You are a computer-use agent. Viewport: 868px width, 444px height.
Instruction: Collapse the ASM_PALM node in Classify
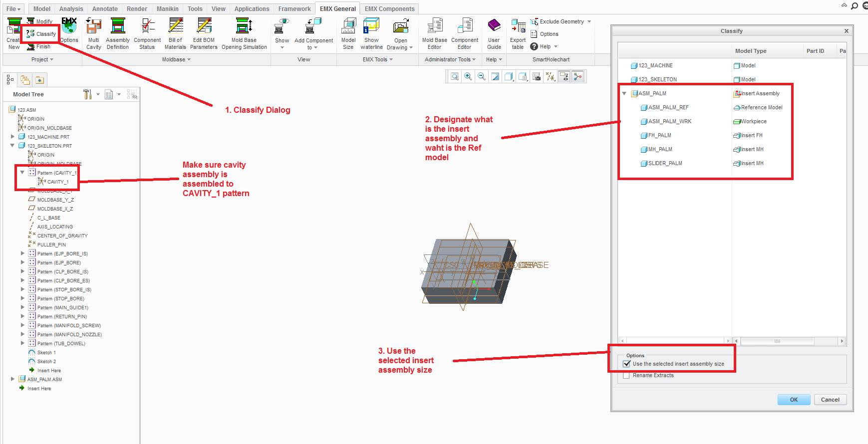coord(624,93)
